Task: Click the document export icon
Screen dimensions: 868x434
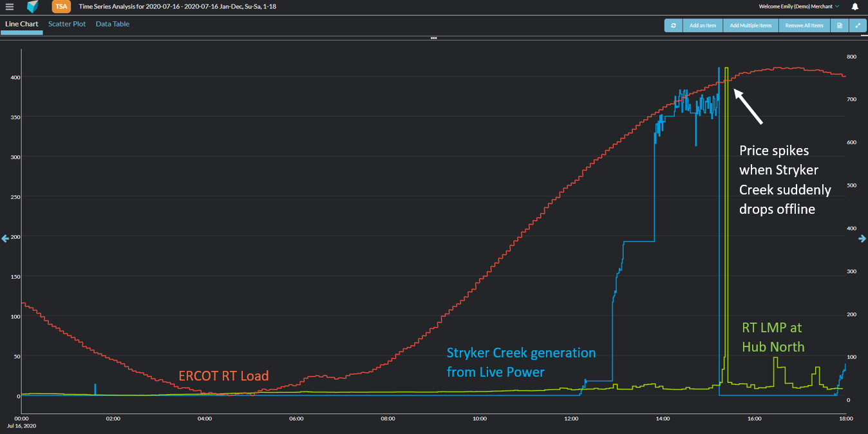Action: point(840,25)
